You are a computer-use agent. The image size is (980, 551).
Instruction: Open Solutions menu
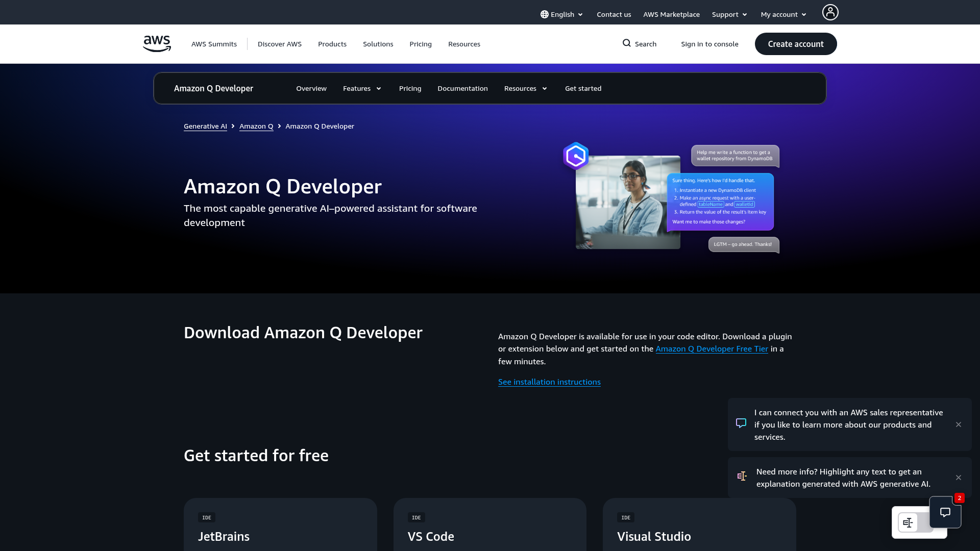pyautogui.click(x=378, y=44)
